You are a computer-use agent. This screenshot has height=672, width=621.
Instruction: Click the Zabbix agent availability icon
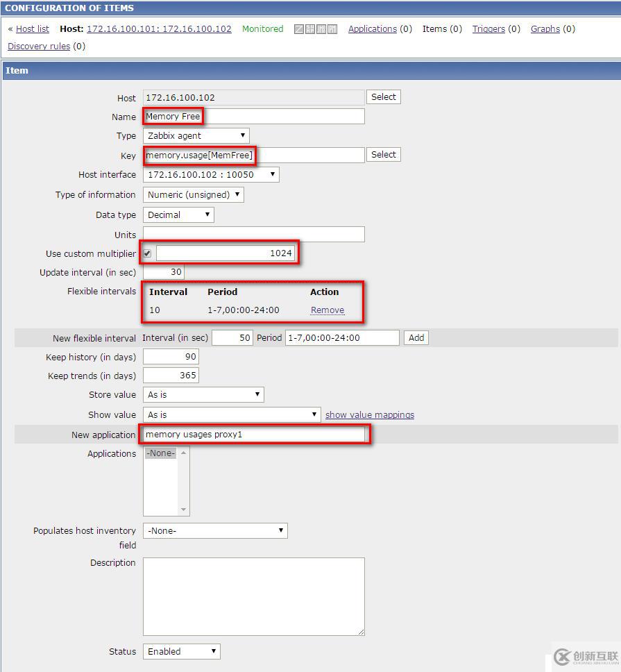click(298, 29)
